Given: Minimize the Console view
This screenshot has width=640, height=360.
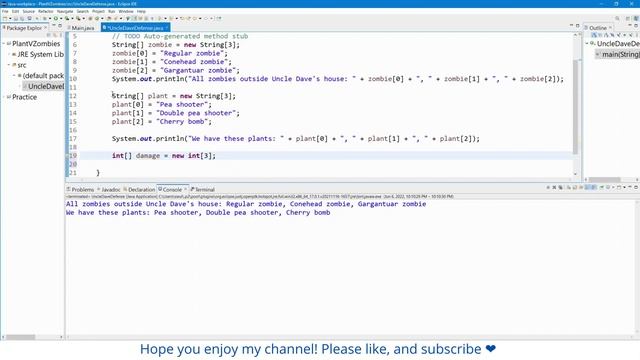Looking at the screenshot, I should 630,187.
